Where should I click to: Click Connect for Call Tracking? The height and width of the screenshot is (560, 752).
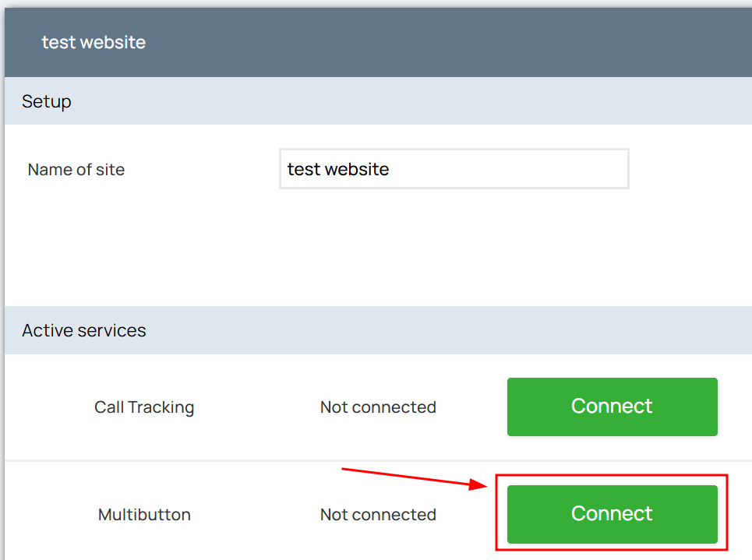click(x=612, y=407)
